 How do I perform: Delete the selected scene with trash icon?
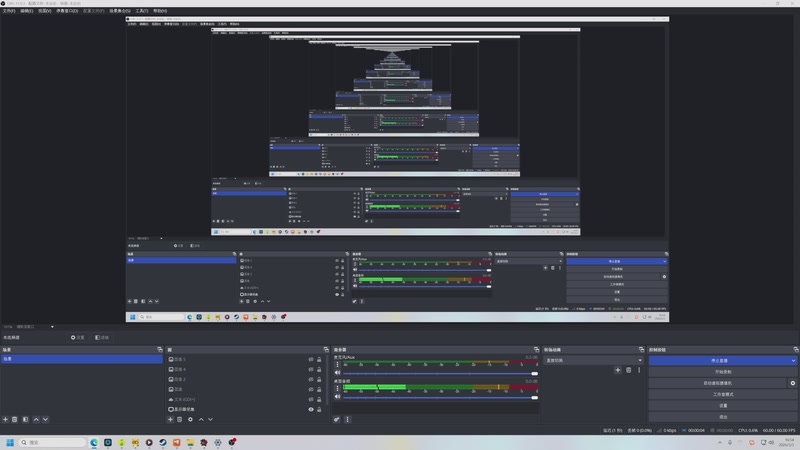click(15, 419)
